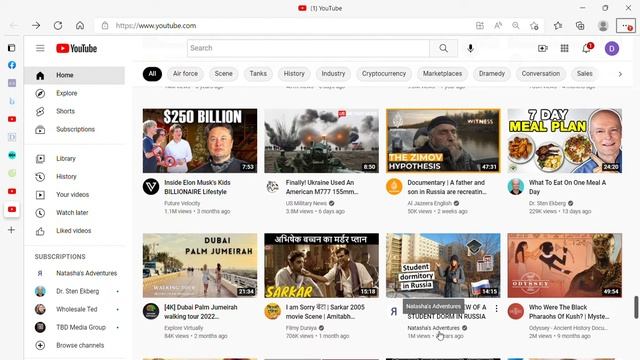Click in the YouTube Search field
This screenshot has height=360, width=640.
(308, 48)
